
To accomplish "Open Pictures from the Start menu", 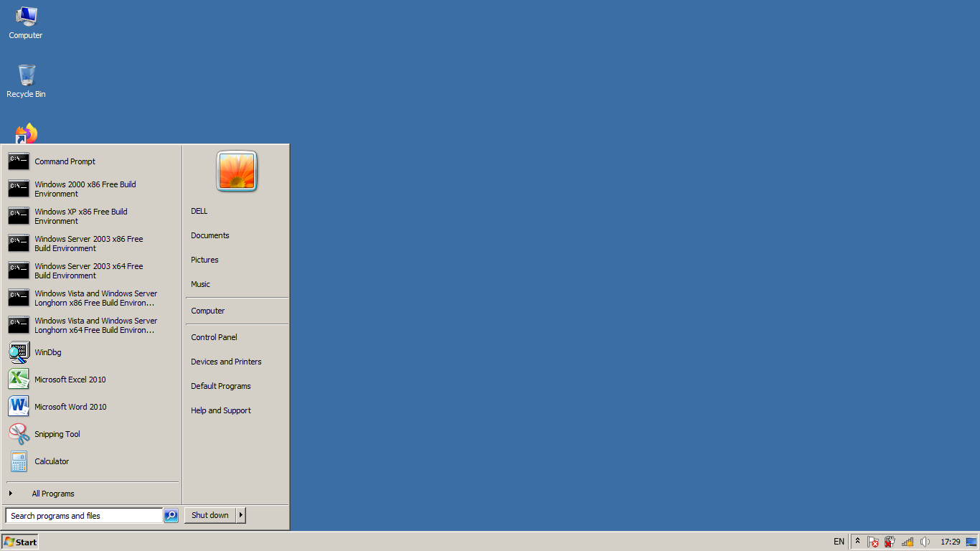I will 237,260.
